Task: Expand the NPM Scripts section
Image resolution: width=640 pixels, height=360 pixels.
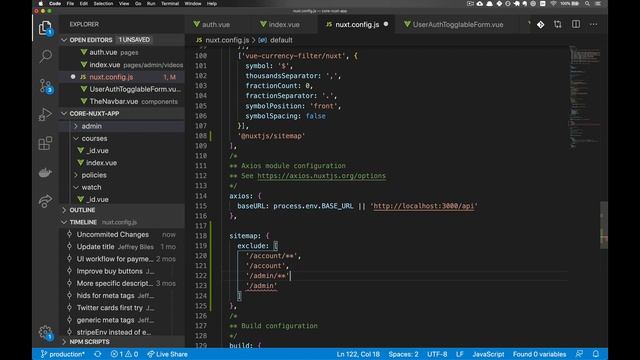Action: 122,342
